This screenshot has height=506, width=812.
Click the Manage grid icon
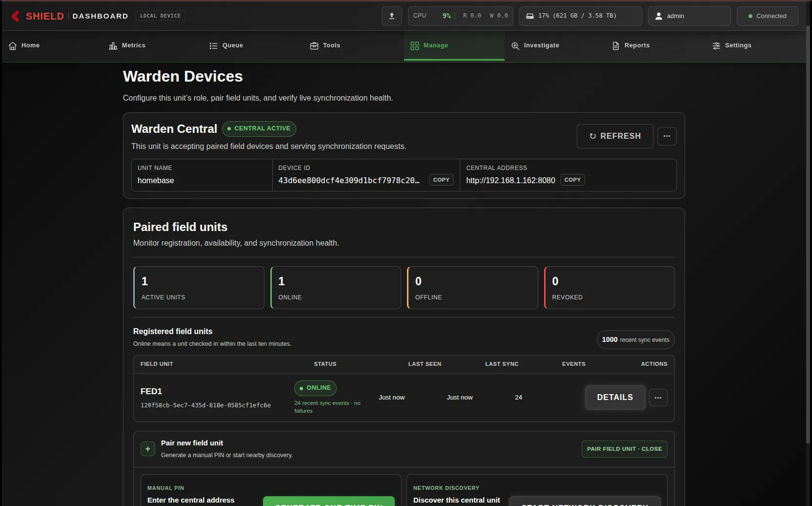pyautogui.click(x=415, y=46)
